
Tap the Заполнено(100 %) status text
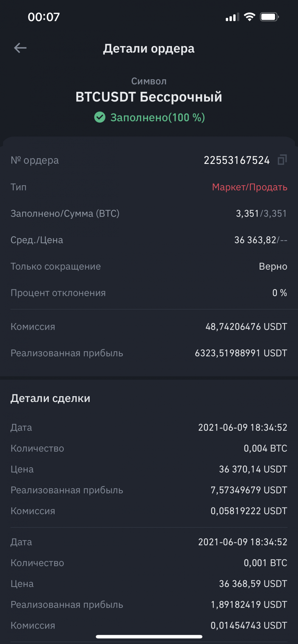coord(157,118)
